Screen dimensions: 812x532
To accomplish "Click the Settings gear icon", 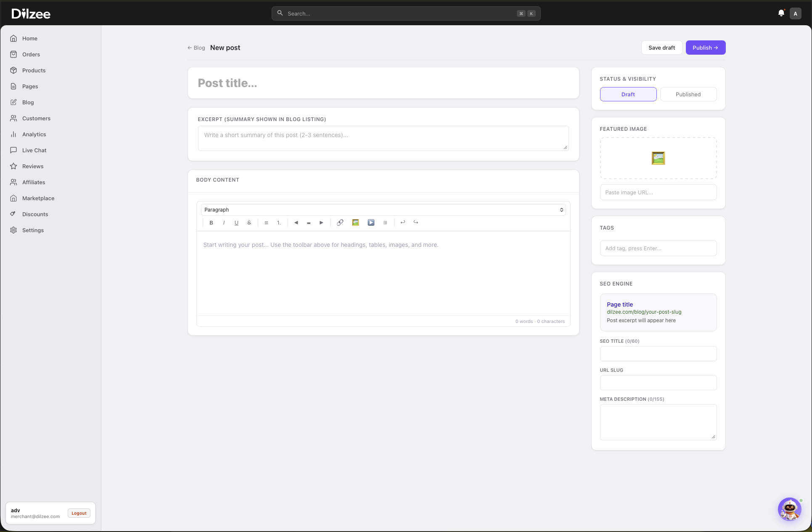I will 13,230.
